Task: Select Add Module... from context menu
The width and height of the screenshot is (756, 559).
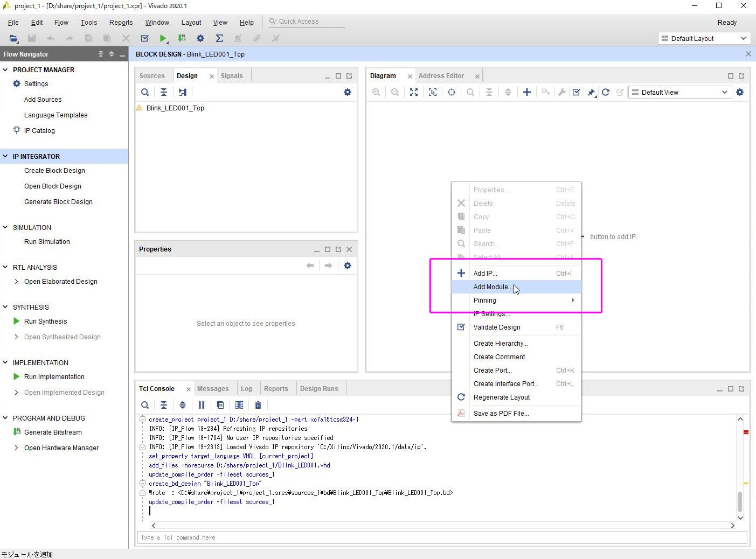Action: (x=493, y=287)
